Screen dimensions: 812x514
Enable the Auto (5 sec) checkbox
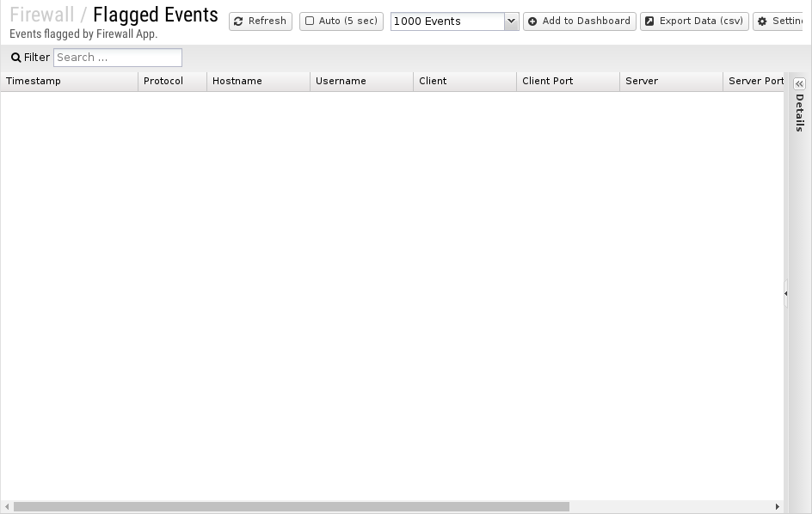click(x=310, y=21)
